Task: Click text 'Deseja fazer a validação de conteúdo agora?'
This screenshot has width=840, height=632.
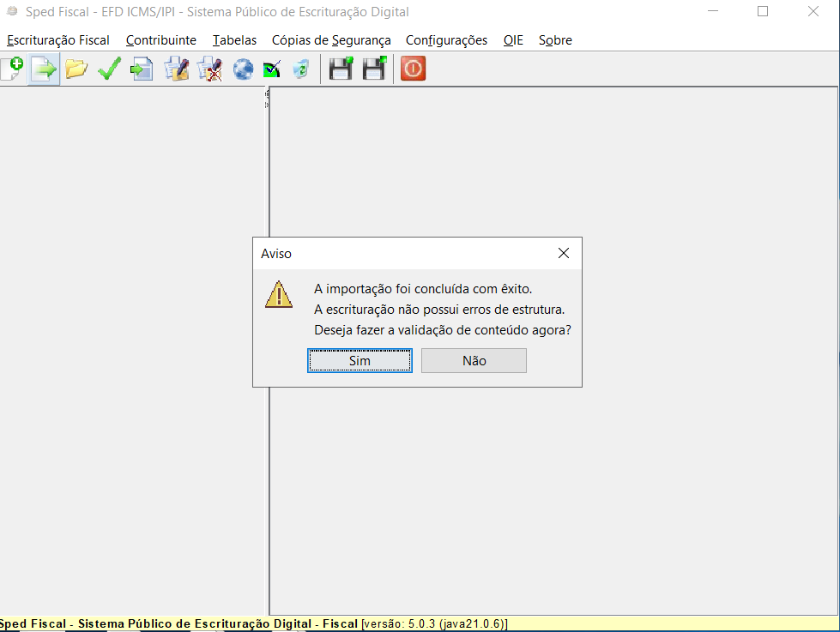Action: pos(443,330)
